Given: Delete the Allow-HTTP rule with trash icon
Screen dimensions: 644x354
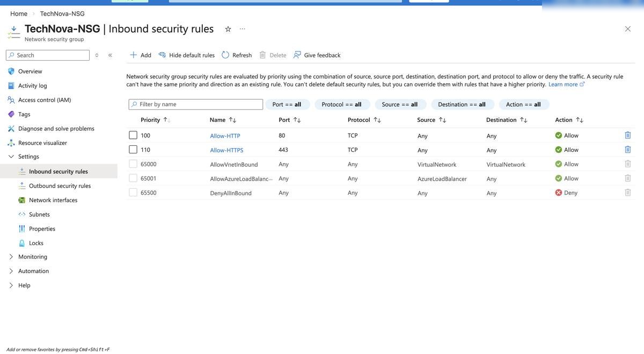Looking at the screenshot, I should point(628,135).
